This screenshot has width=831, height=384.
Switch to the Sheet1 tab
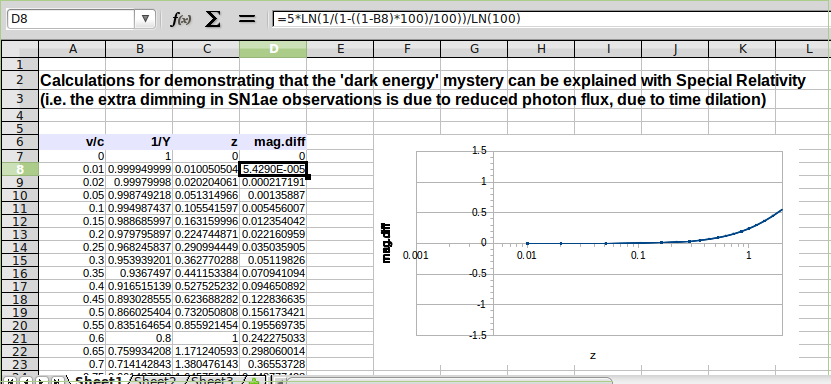pyautogui.click(x=100, y=380)
